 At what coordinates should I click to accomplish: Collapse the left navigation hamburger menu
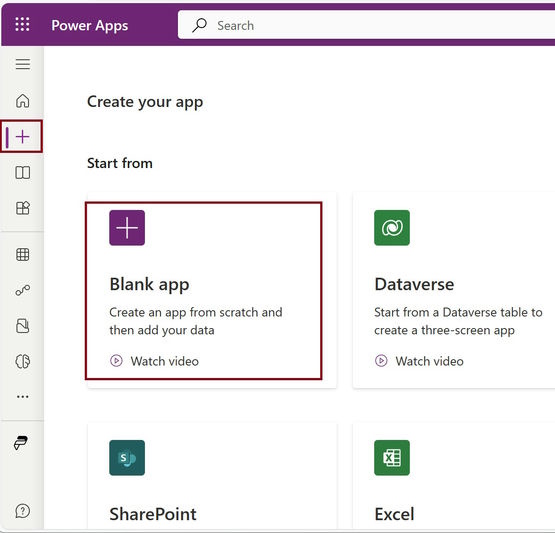click(23, 64)
